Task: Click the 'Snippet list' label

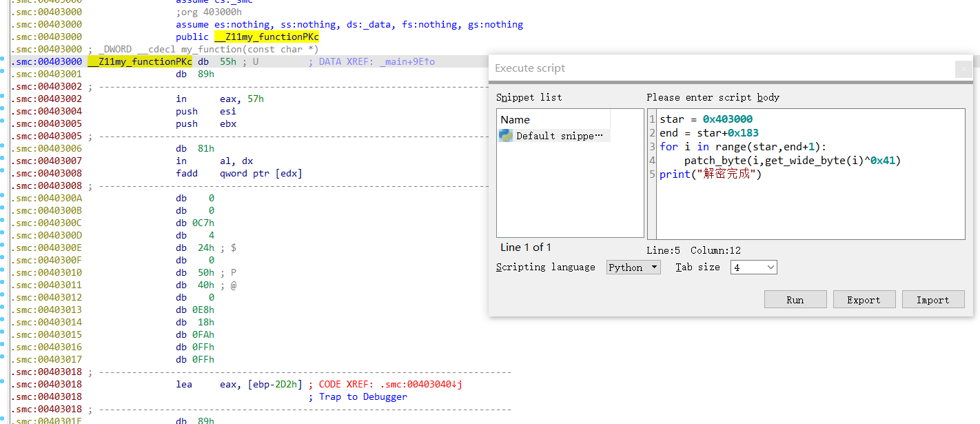Action: point(529,97)
